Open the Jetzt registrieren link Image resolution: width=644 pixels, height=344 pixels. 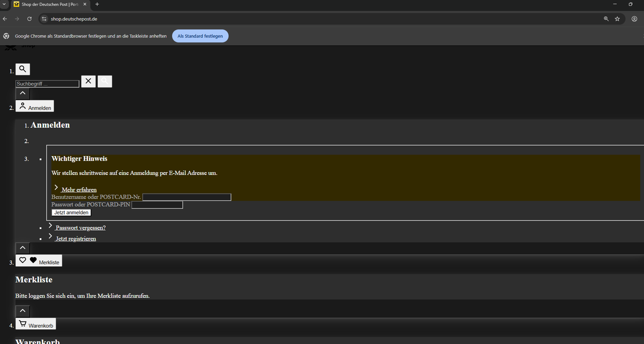pos(76,238)
